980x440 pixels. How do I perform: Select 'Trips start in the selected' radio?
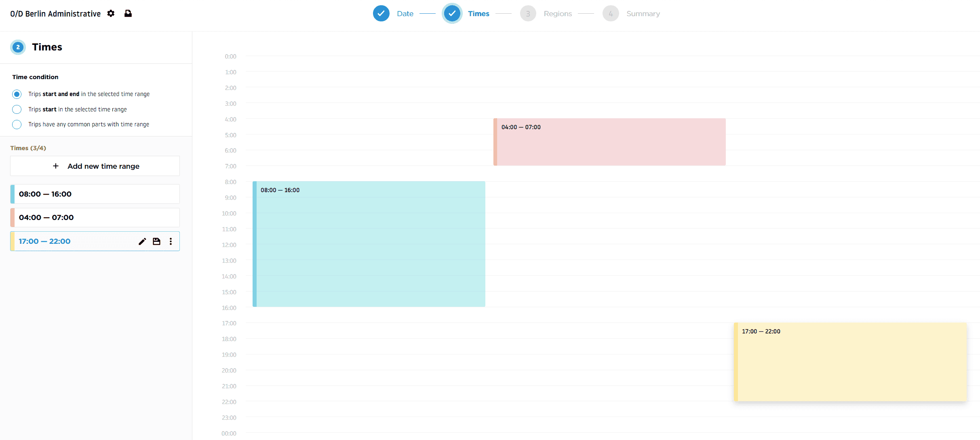coord(17,109)
